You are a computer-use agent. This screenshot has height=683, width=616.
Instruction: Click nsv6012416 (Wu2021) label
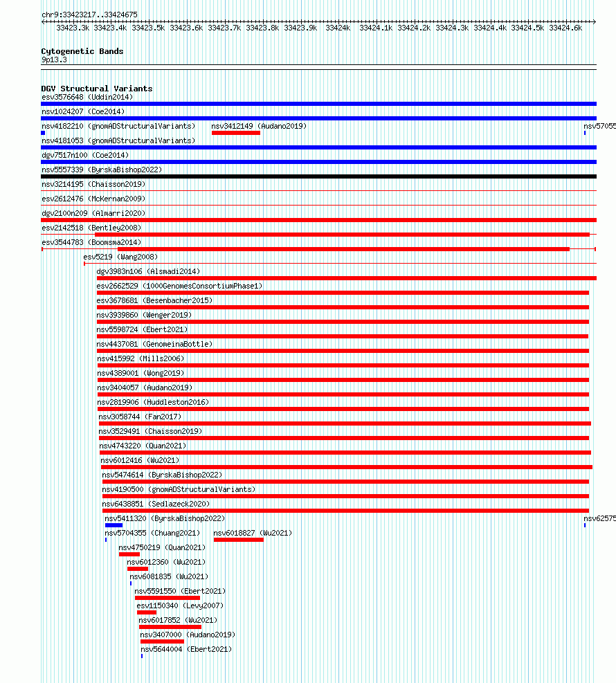[140, 460]
